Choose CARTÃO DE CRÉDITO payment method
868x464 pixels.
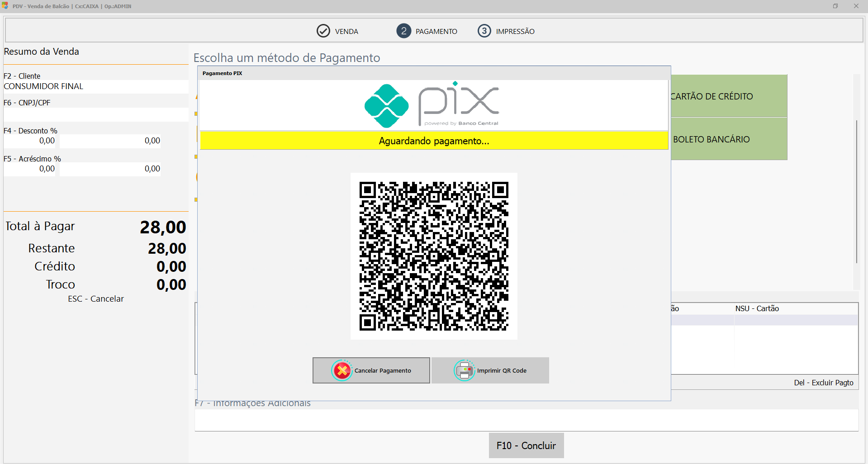click(x=729, y=96)
